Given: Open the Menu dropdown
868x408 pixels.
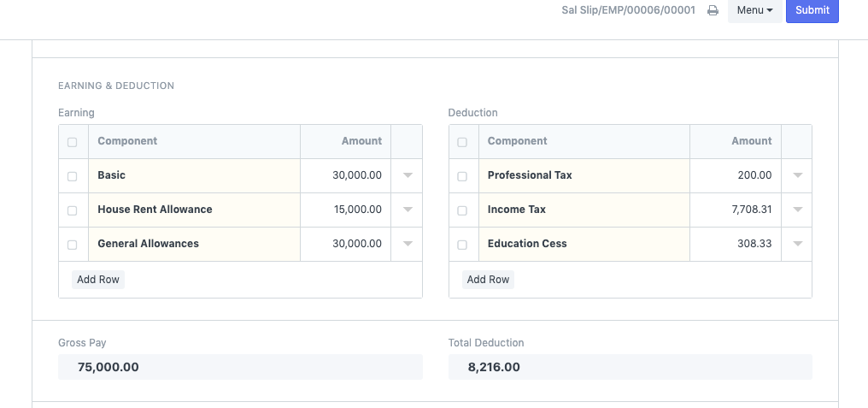Looking at the screenshot, I should pos(754,10).
